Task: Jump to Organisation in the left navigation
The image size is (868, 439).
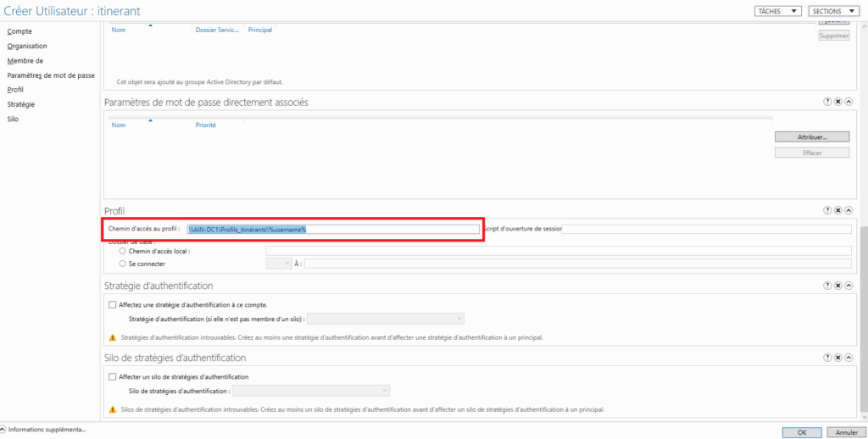Action: [x=27, y=46]
